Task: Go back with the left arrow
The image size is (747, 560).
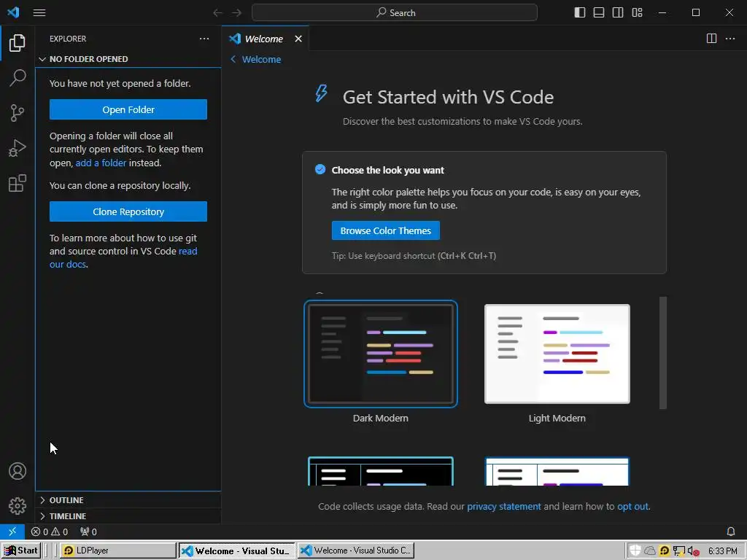Action: click(217, 13)
